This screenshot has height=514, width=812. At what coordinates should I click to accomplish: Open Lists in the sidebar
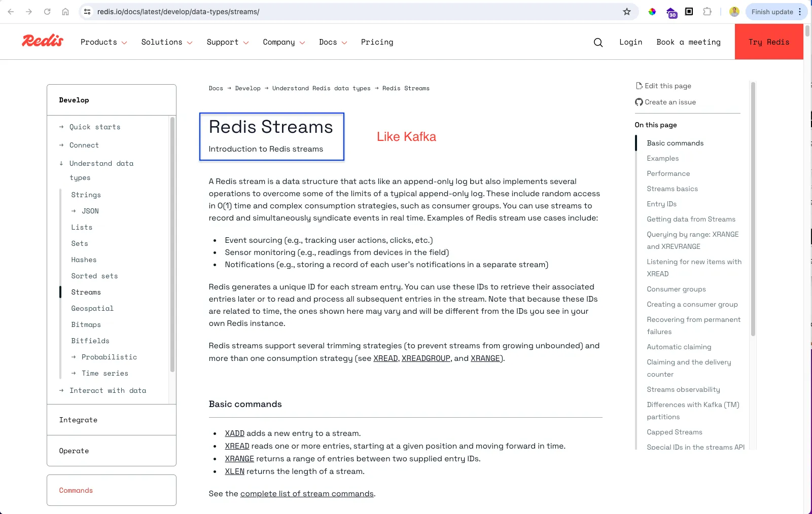[82, 227]
